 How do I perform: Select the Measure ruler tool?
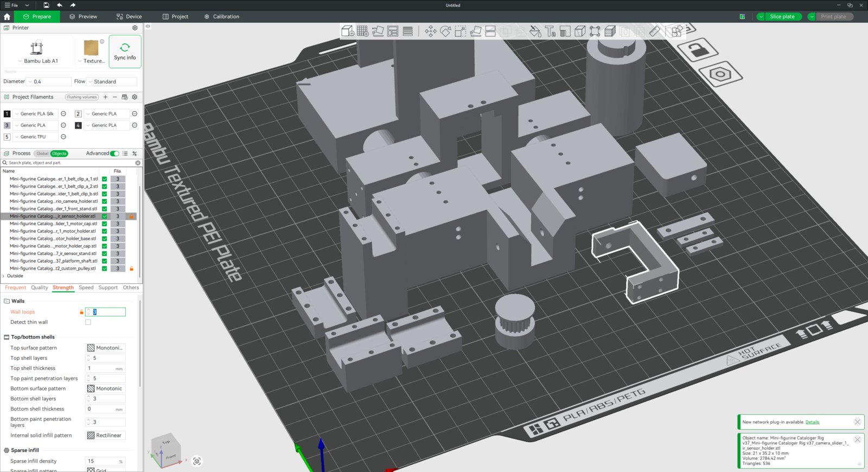tap(655, 31)
